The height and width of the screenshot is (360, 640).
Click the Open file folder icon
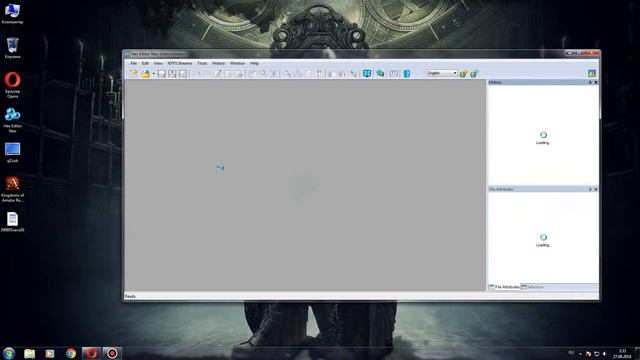pos(145,73)
